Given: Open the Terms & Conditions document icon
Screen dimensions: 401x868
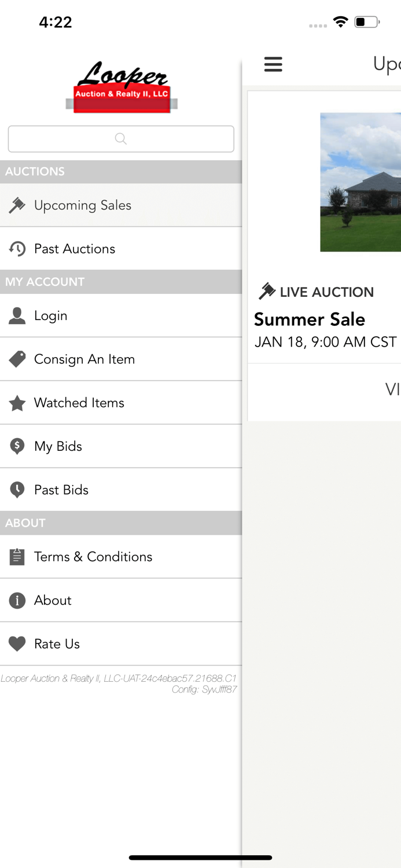Looking at the screenshot, I should 17,557.
